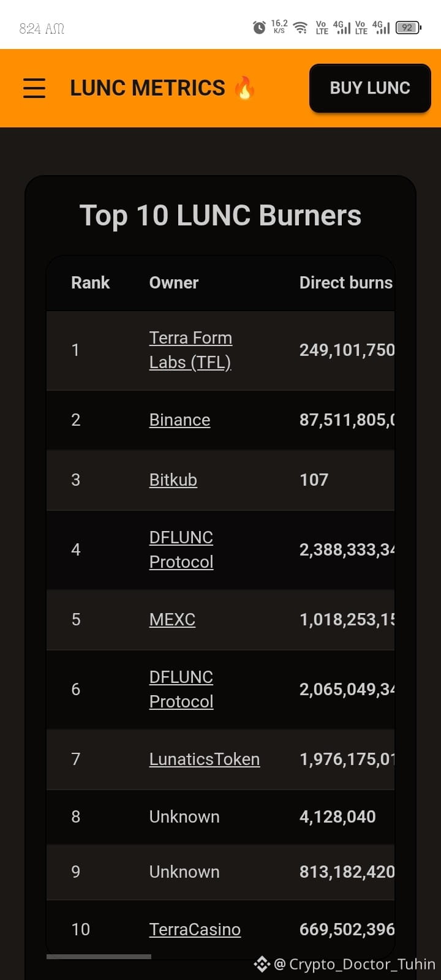
Task: Open the TerraCasino link
Action: click(x=195, y=930)
